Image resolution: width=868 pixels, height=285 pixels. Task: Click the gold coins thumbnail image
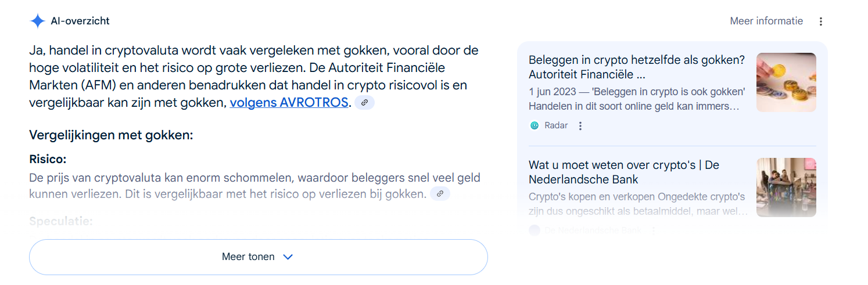tap(786, 82)
